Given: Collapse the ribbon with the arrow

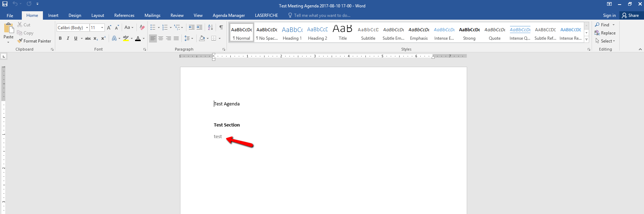Looking at the screenshot, I should [x=640, y=49].
